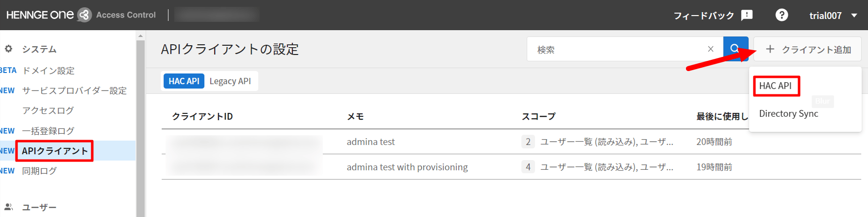
Task: Click the BETA badge next to ドメイン設定
Action: (8, 71)
